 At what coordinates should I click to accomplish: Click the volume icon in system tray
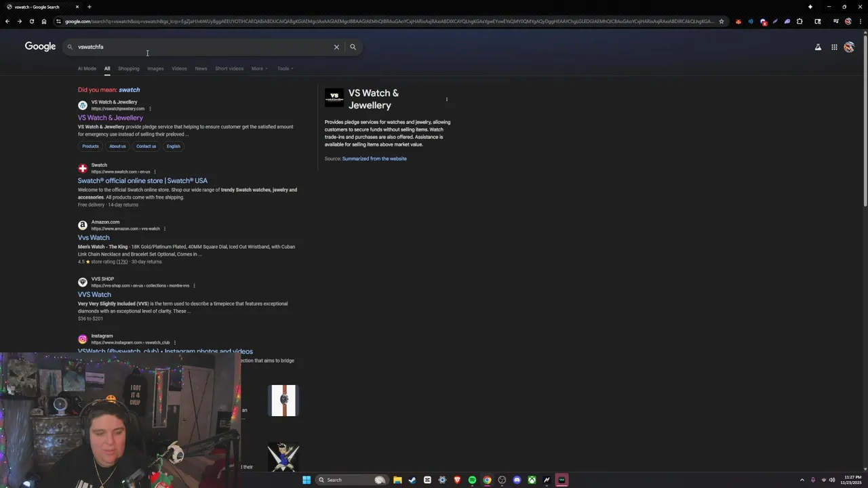click(x=832, y=480)
